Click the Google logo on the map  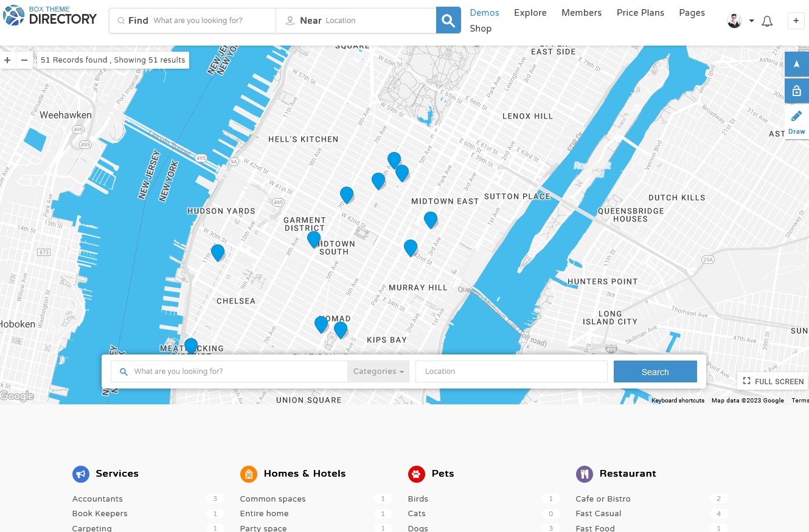(17, 396)
